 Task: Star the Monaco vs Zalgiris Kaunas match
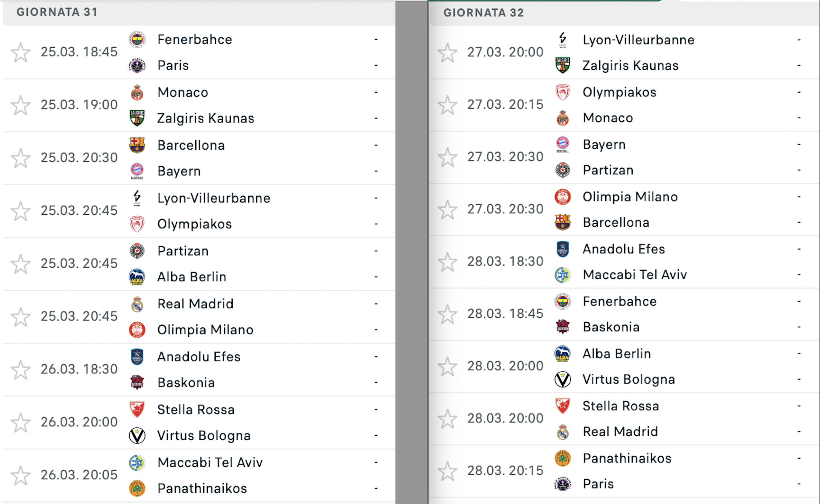(21, 105)
